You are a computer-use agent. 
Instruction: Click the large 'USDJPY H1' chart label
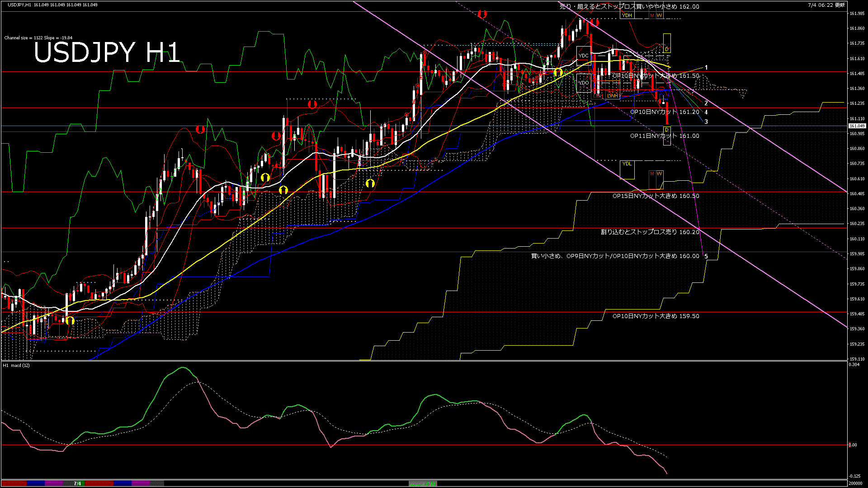coord(107,52)
